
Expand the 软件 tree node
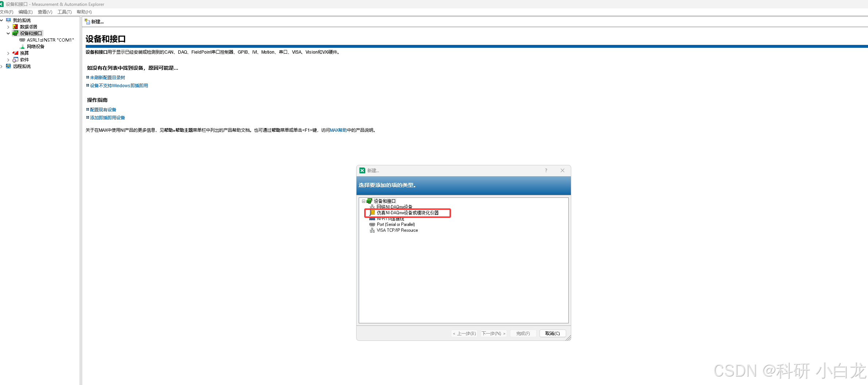click(8, 60)
